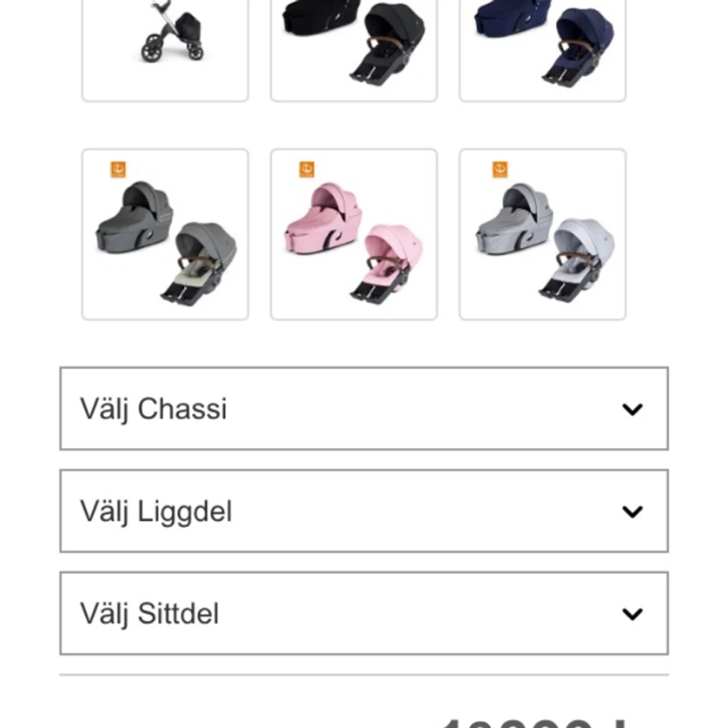Click orange badge on light grey stroller card

click(x=500, y=170)
